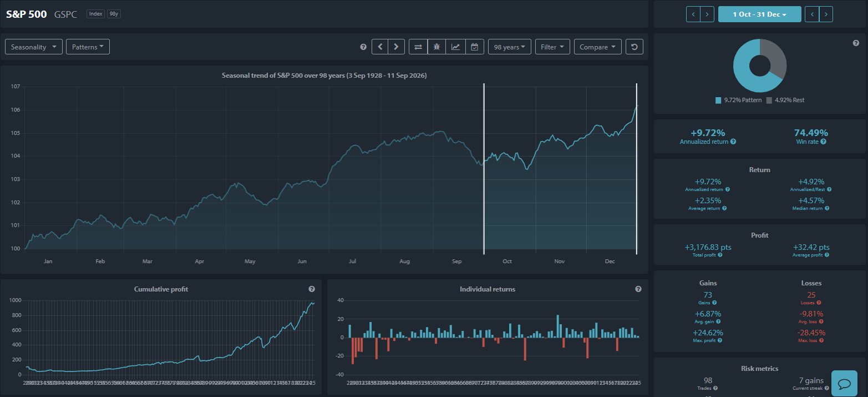Click the rightmost arrow of the date range navigation

coord(826,14)
